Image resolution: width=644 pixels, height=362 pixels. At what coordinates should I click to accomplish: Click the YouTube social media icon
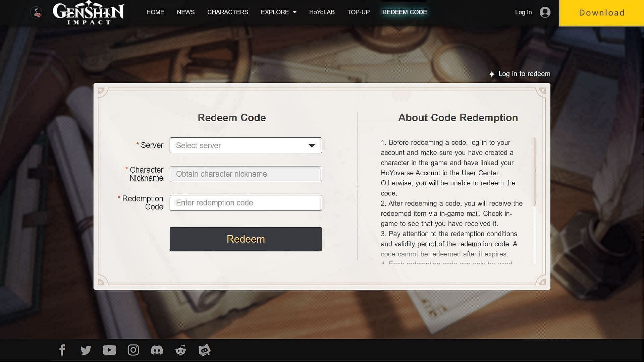110,350
